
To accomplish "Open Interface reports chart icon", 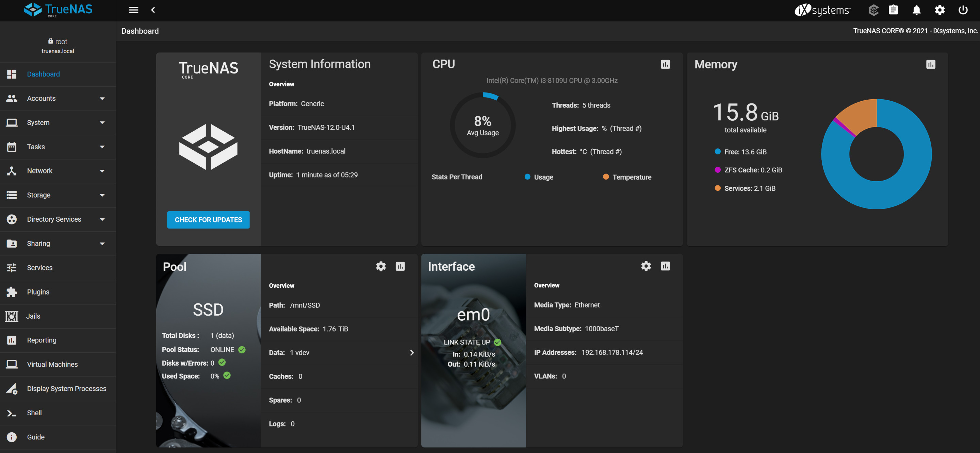I will (665, 266).
